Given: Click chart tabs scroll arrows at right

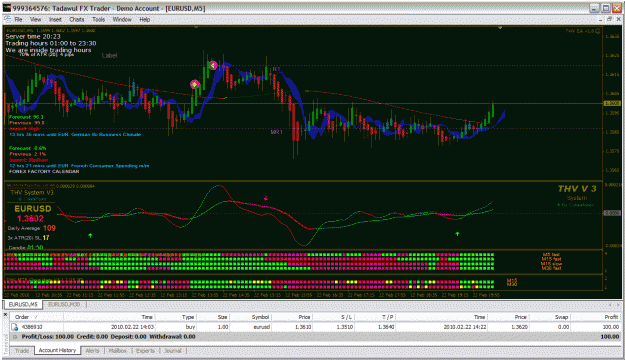Looking at the screenshot, I should tap(614, 305).
